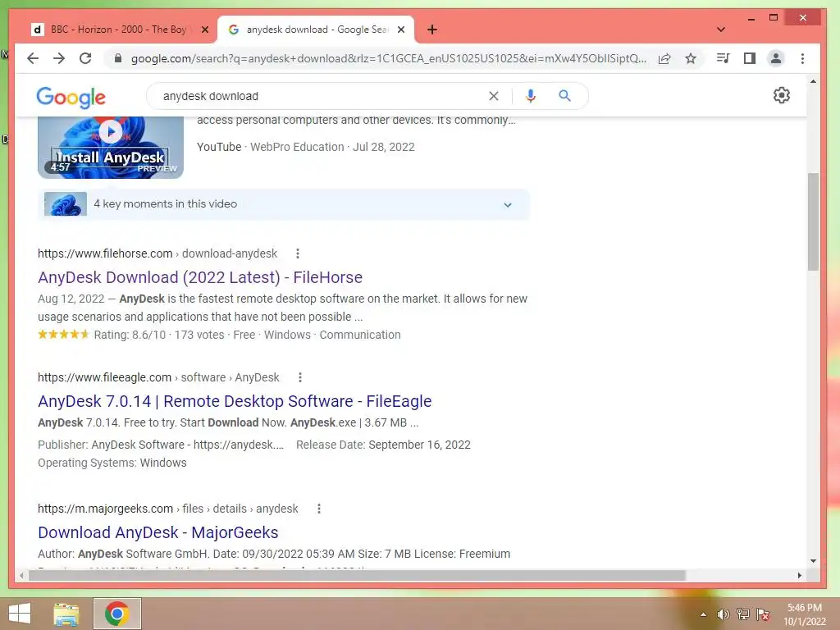This screenshot has width=840, height=630.
Task: Close the anydesk download Google tab
Action: point(400,30)
